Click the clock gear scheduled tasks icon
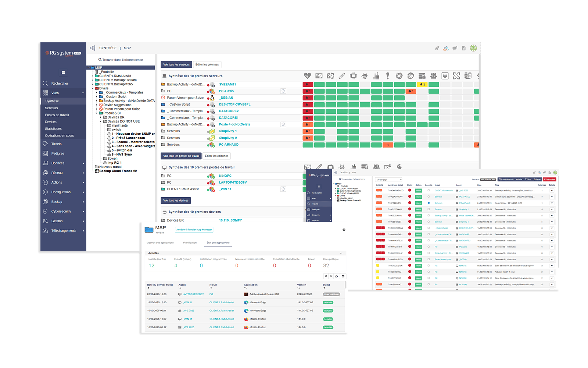 click(x=410, y=75)
